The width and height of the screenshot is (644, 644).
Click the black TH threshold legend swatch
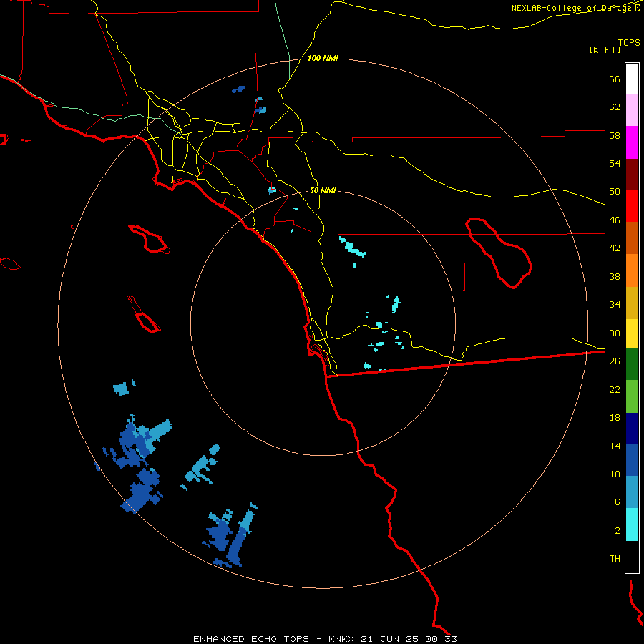click(x=632, y=557)
